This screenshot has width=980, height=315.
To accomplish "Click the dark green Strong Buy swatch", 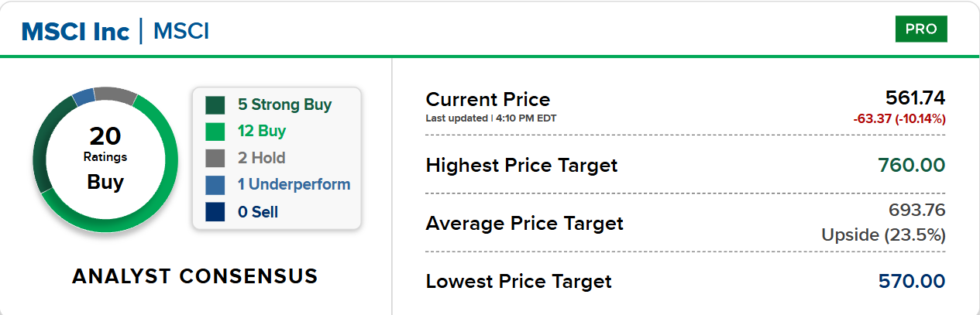I will [x=215, y=104].
